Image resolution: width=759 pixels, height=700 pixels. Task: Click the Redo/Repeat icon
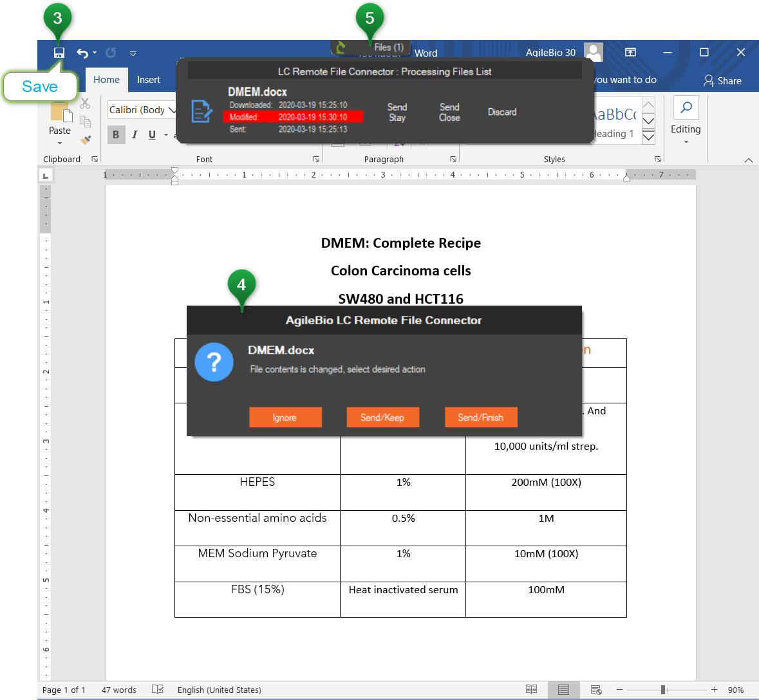[x=111, y=53]
